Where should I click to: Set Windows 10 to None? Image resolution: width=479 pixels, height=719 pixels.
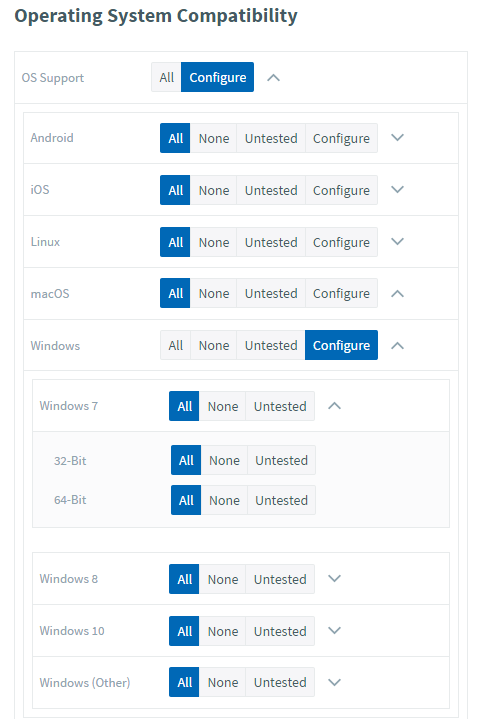(x=223, y=631)
